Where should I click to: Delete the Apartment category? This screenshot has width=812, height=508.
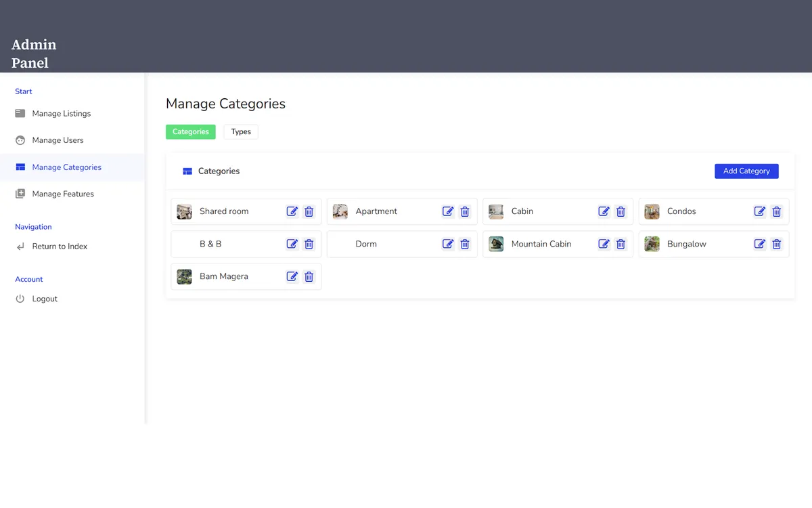tap(465, 211)
